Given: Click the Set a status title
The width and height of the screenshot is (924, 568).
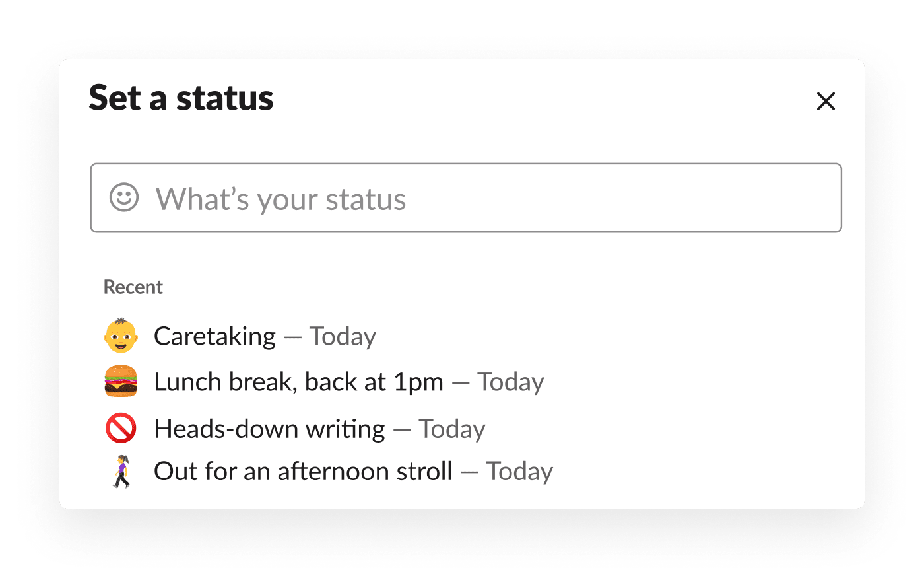Looking at the screenshot, I should coord(181,98).
